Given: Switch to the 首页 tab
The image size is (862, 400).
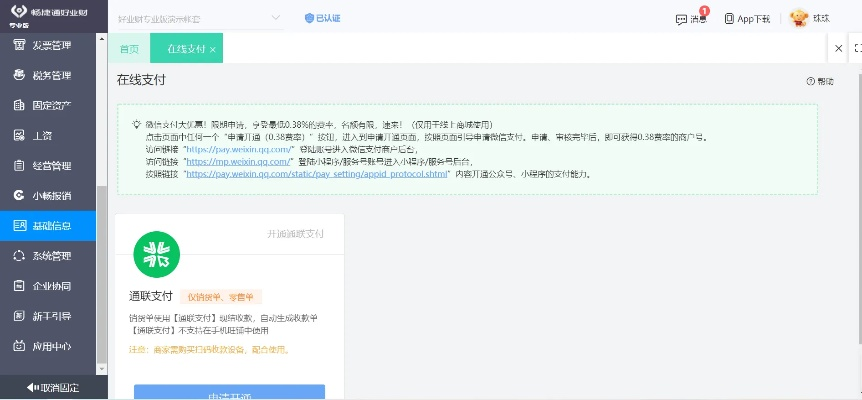Looking at the screenshot, I should pyautogui.click(x=129, y=49).
